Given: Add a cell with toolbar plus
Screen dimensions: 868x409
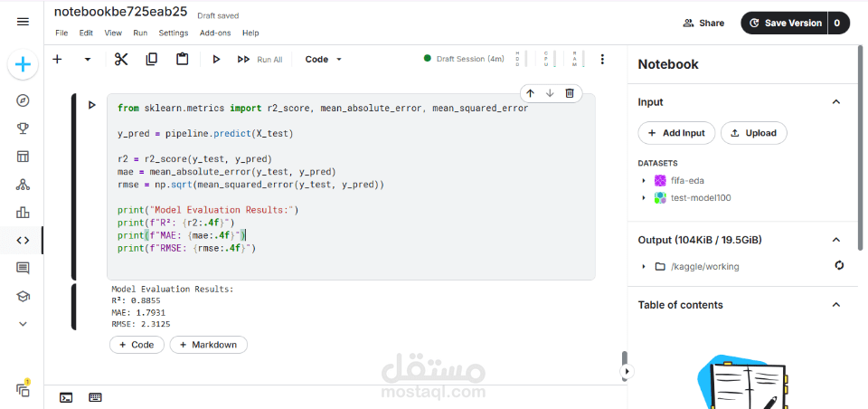Looking at the screenshot, I should [x=57, y=59].
